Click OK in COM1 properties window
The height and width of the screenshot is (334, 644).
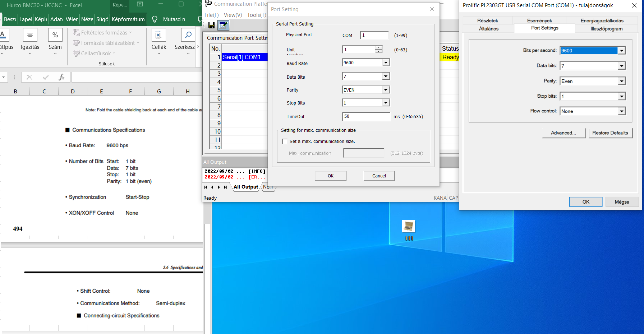[x=586, y=202]
